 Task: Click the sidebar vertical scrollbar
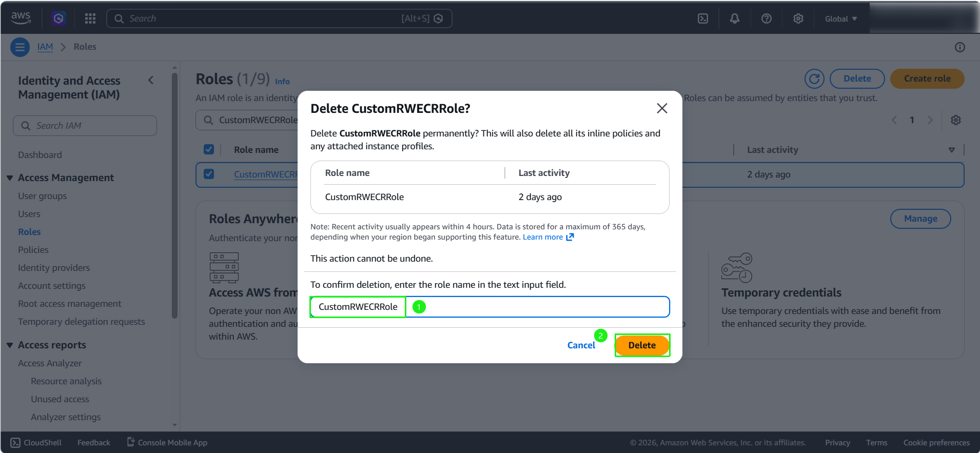pos(174,195)
